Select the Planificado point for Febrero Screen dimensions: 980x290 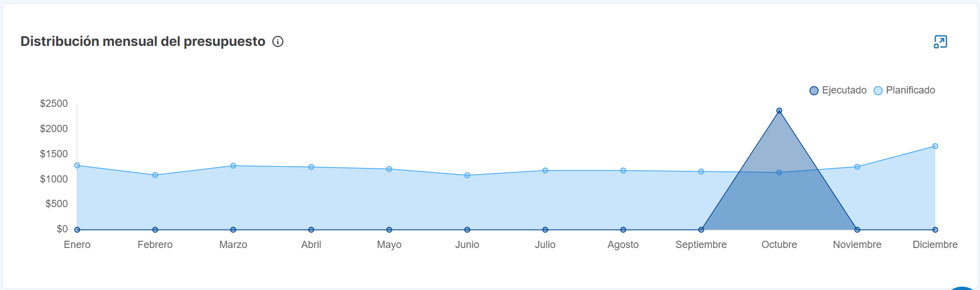(155, 175)
